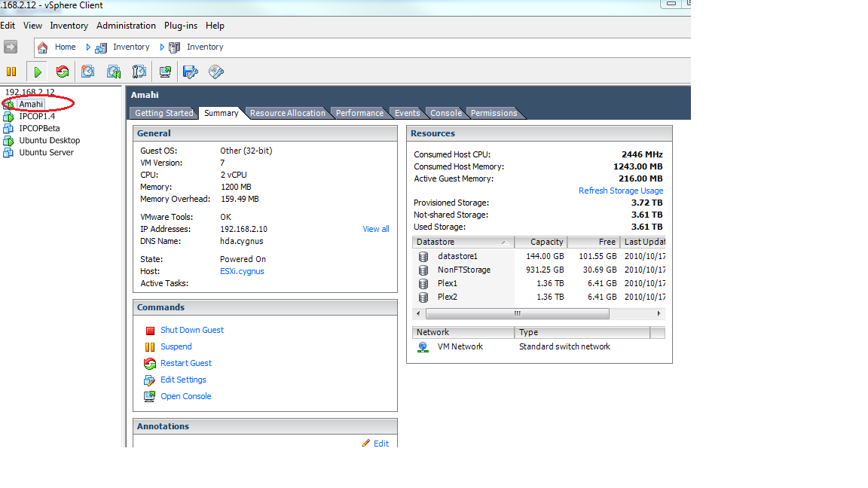
Task: Switch to the Resource Allocation tab
Action: pyautogui.click(x=287, y=113)
